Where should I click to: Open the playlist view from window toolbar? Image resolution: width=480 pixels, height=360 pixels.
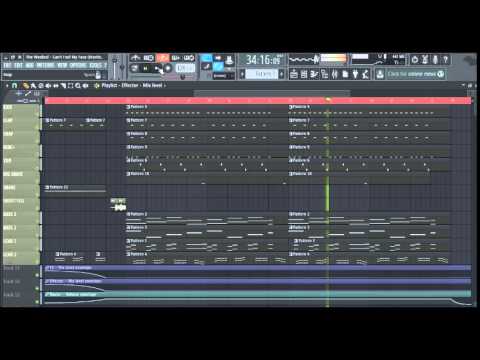[x=294, y=74]
